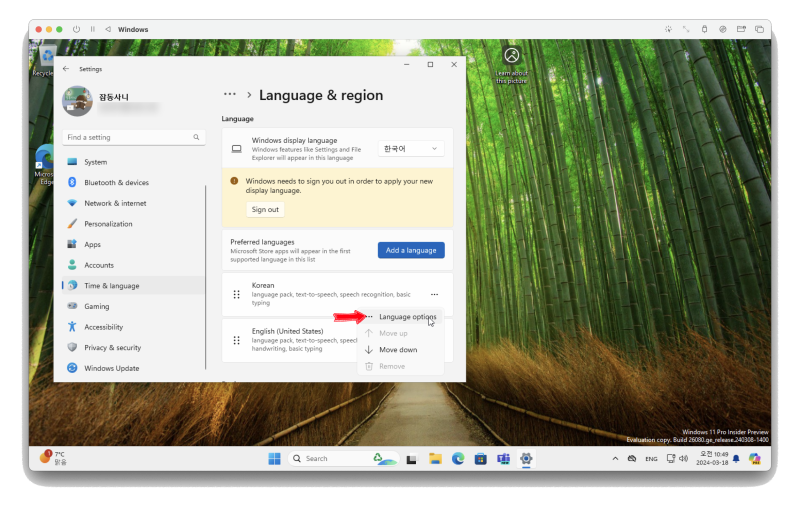Open Microsoft Teams taskbar icon

tap(503, 459)
